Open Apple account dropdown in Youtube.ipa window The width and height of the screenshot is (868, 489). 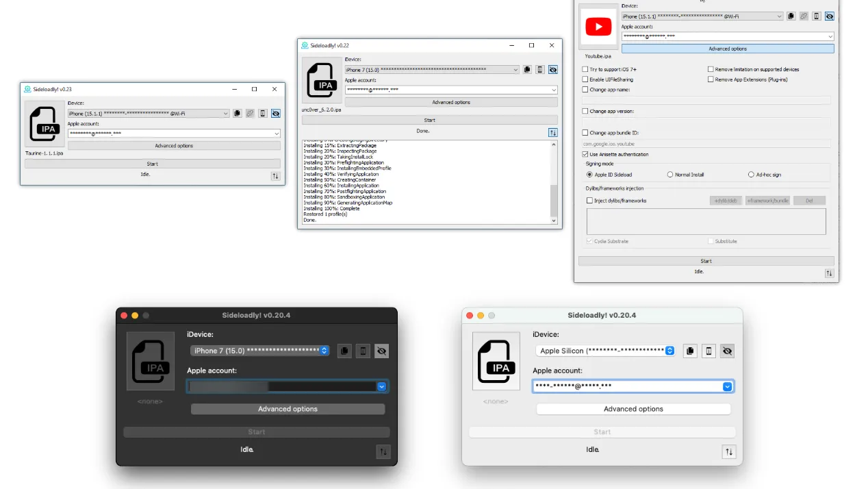tap(728, 36)
